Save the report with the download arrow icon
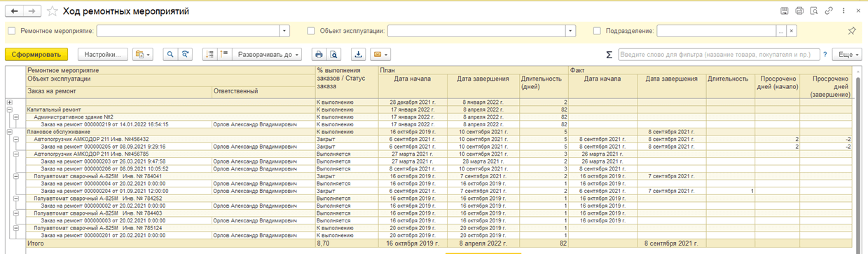 358,54
